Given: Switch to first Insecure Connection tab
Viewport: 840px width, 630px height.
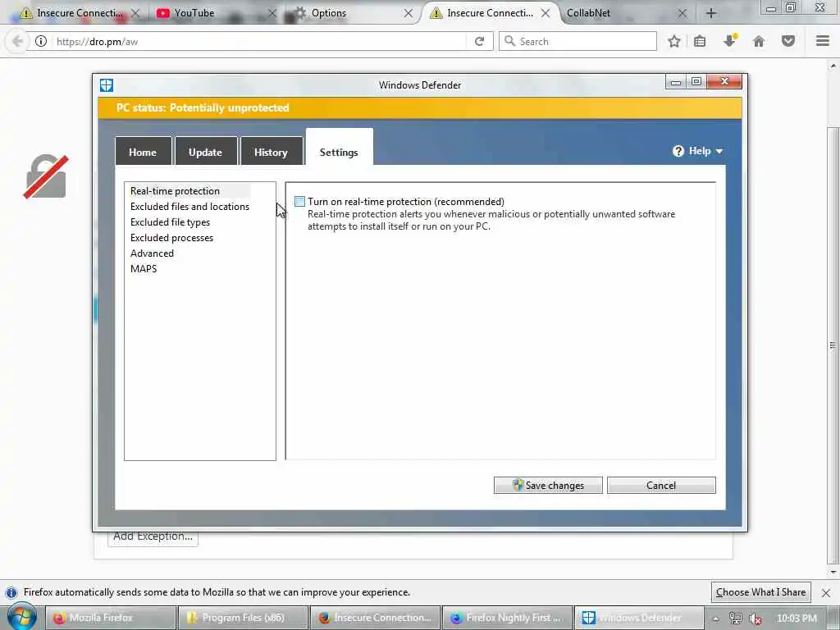Looking at the screenshot, I should [79, 13].
